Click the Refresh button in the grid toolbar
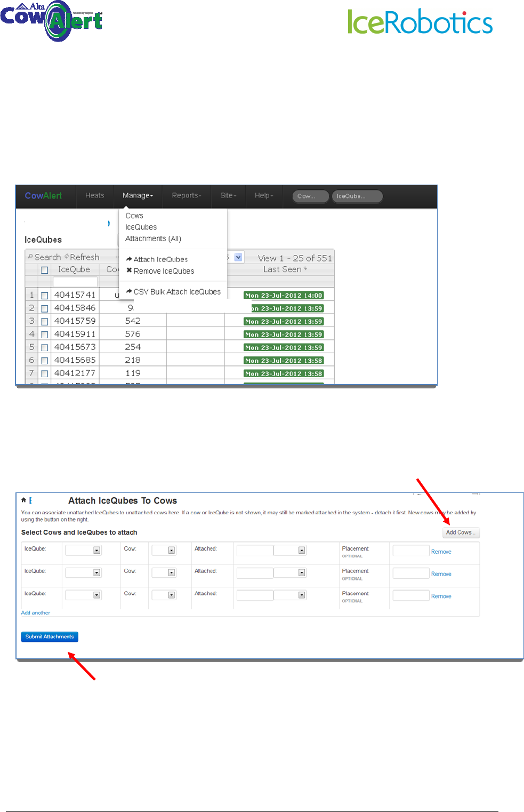524x812 pixels. click(x=82, y=257)
